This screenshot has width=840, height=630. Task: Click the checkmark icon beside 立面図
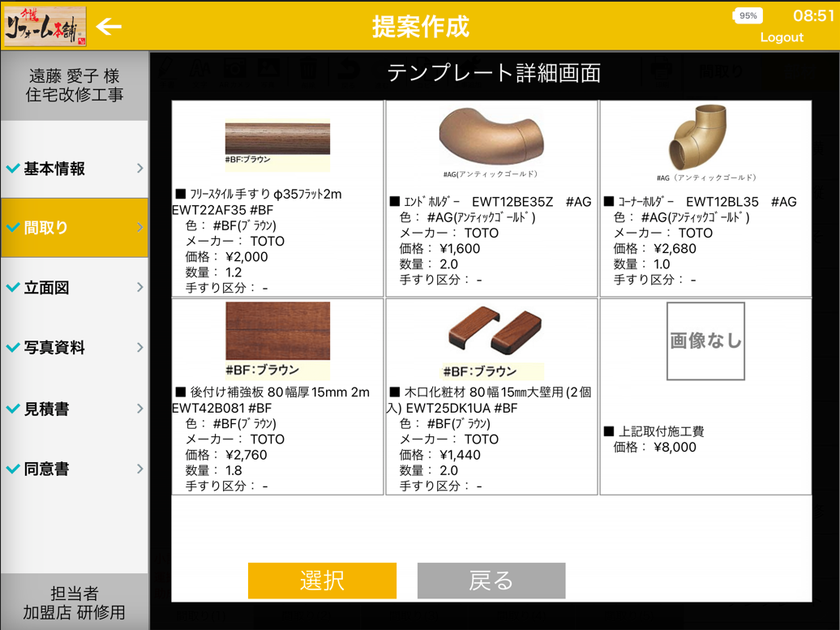point(13,287)
